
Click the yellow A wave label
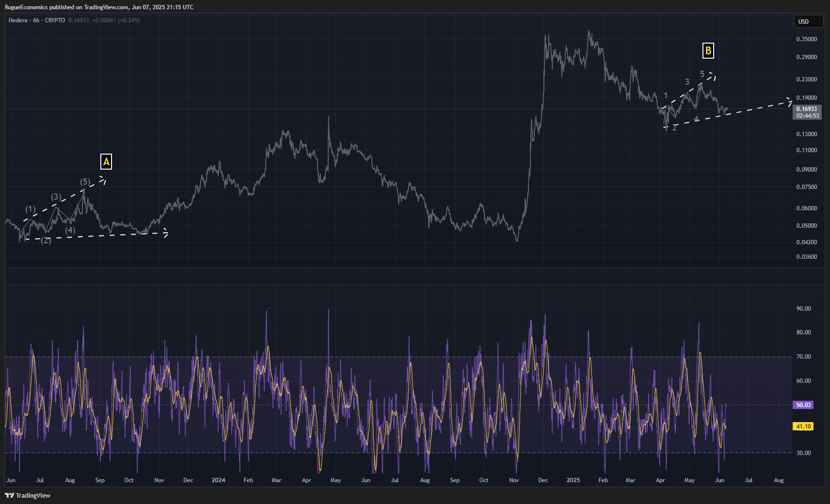[106, 161]
